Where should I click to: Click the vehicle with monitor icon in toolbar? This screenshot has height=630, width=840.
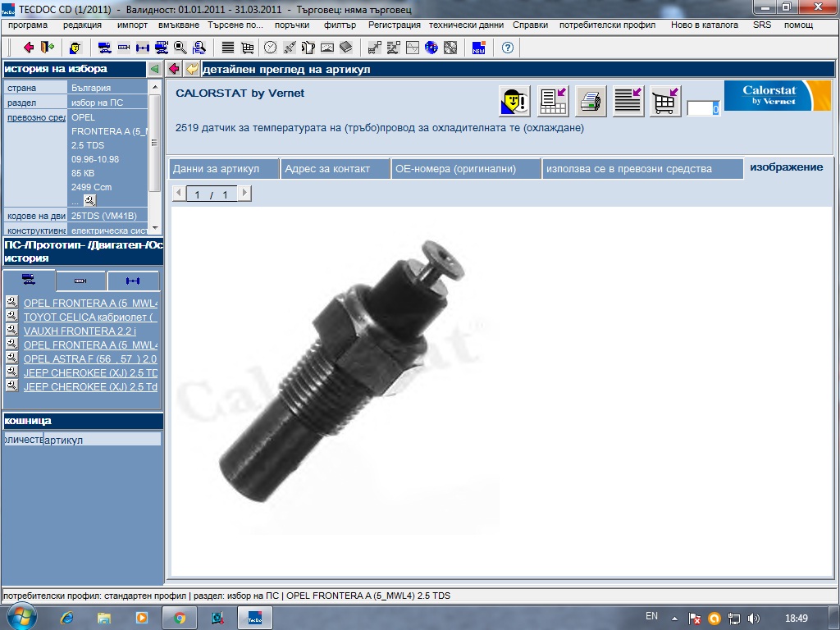pyautogui.click(x=162, y=48)
